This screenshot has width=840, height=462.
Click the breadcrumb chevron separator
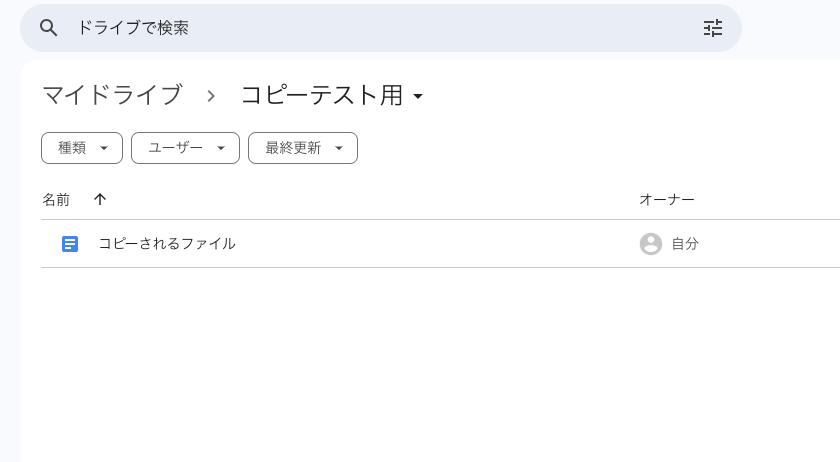[211, 96]
